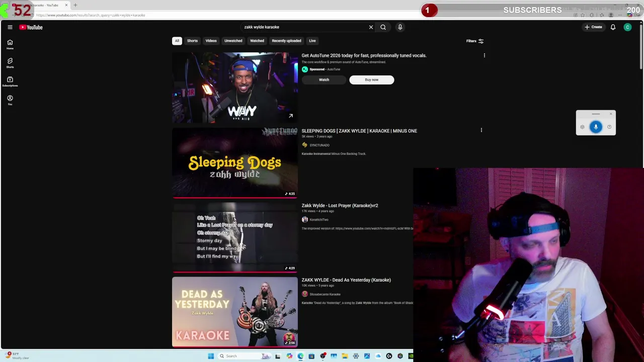Screen dimensions: 644x362
Task: Play the Sleeping Dogs thumbnail
Action: (235, 163)
